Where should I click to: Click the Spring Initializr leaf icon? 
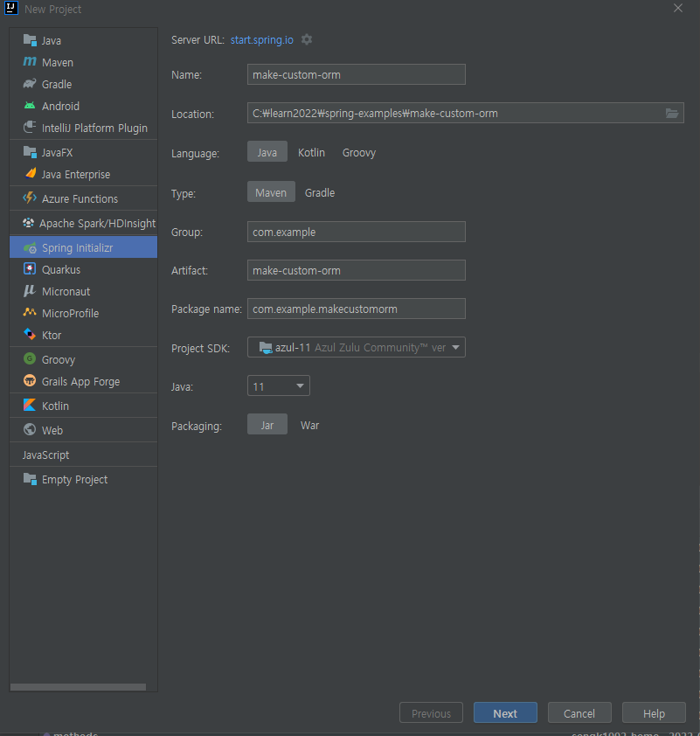pos(30,247)
